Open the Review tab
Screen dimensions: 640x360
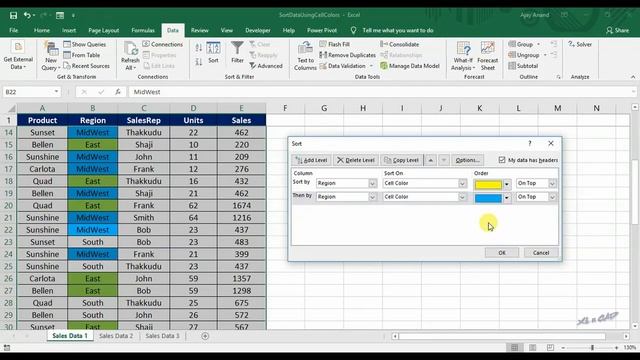pos(199,30)
